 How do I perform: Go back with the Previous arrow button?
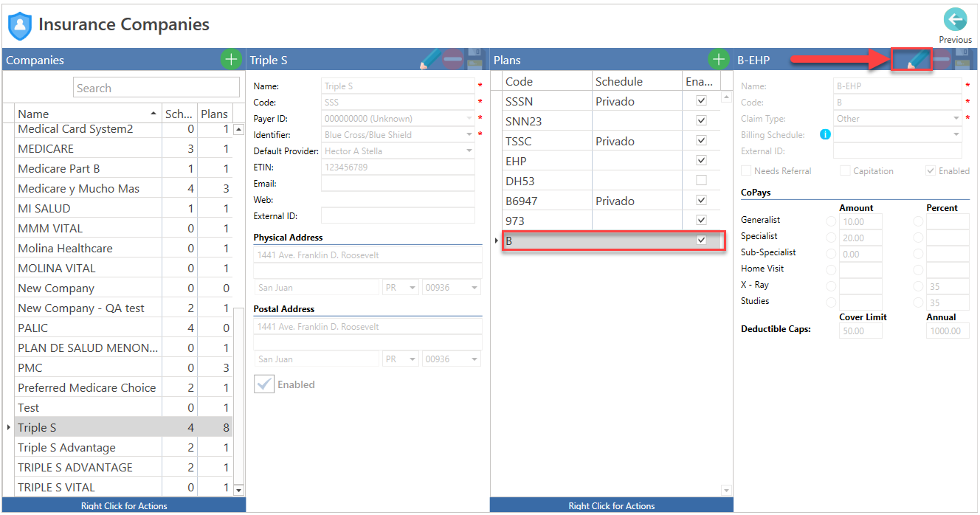pyautogui.click(x=955, y=20)
